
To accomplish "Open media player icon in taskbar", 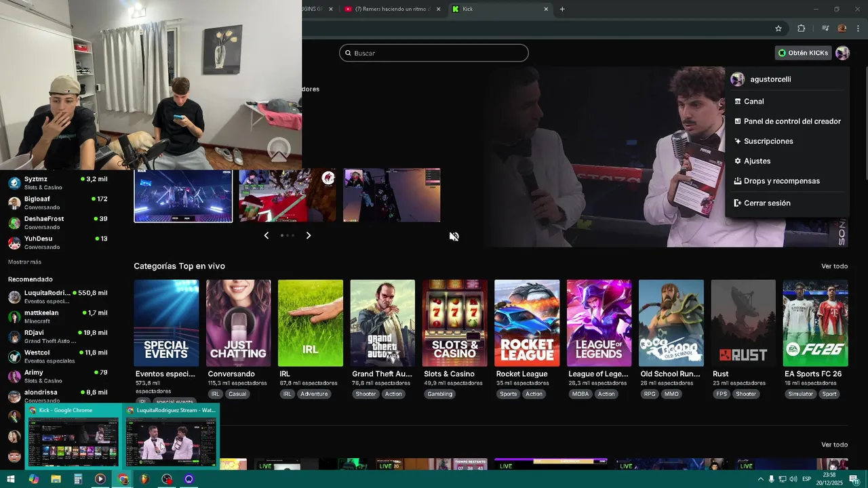I will point(100,479).
